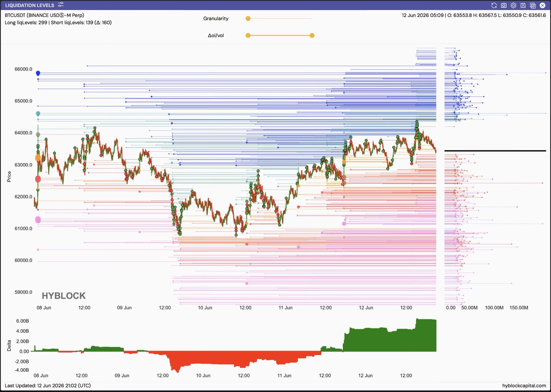Click the 100.00M histogram axis label

click(x=495, y=308)
